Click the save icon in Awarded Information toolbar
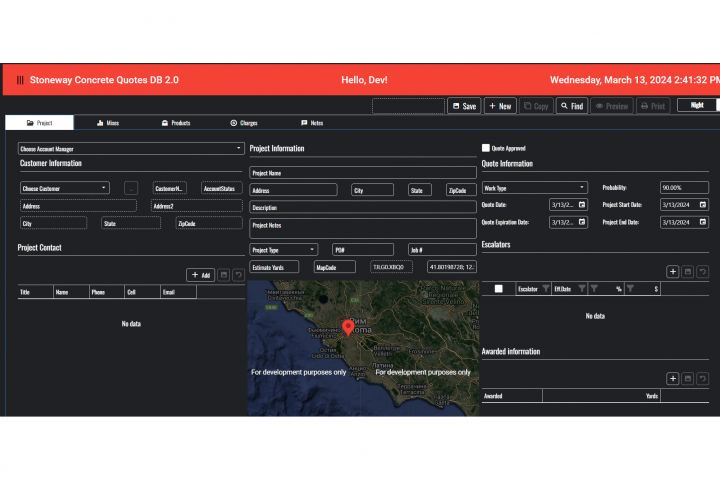 click(687, 378)
